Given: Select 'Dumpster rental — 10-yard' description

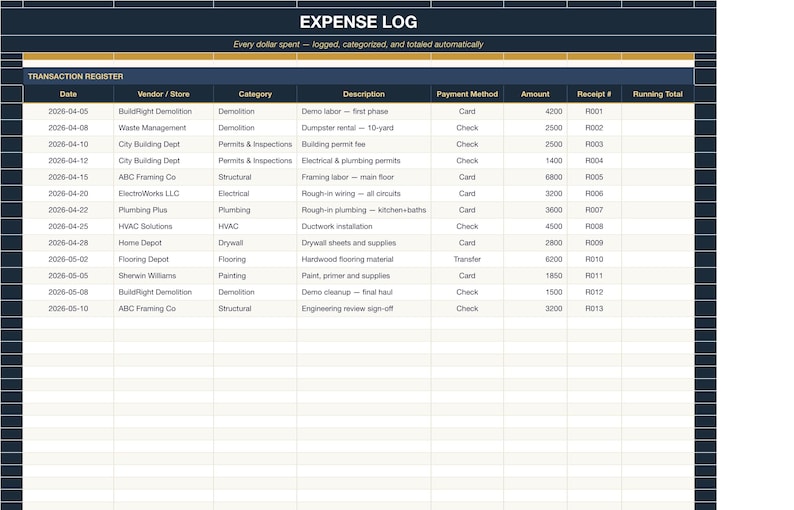Looking at the screenshot, I should 364,128.
